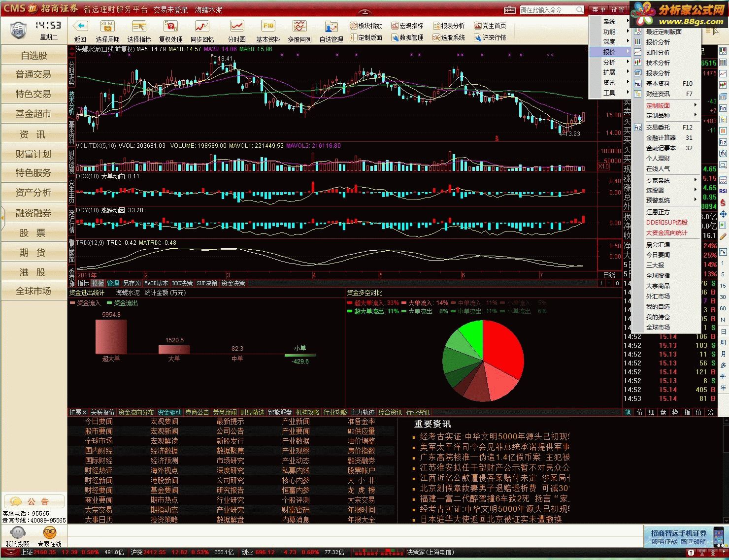Click the 同步回忆 toolbar icon

click(x=202, y=26)
